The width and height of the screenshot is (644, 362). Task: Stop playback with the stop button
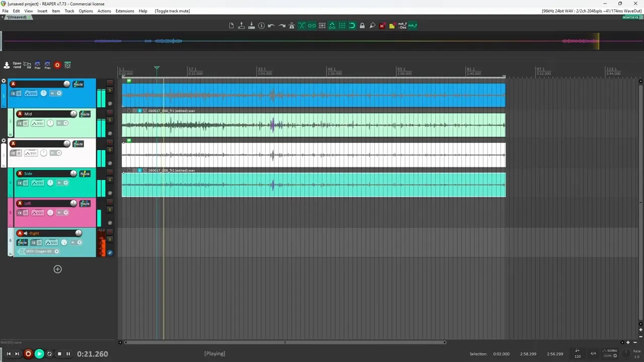pyautogui.click(x=59, y=354)
